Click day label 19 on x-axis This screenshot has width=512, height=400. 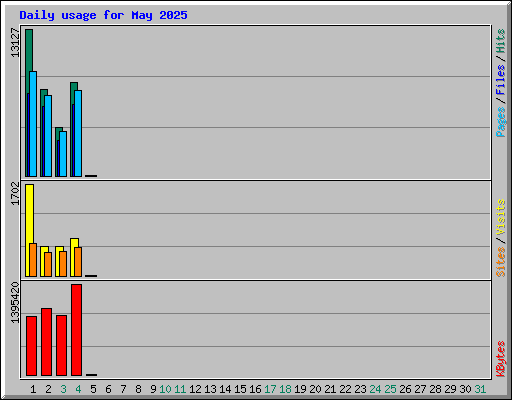click(x=300, y=389)
